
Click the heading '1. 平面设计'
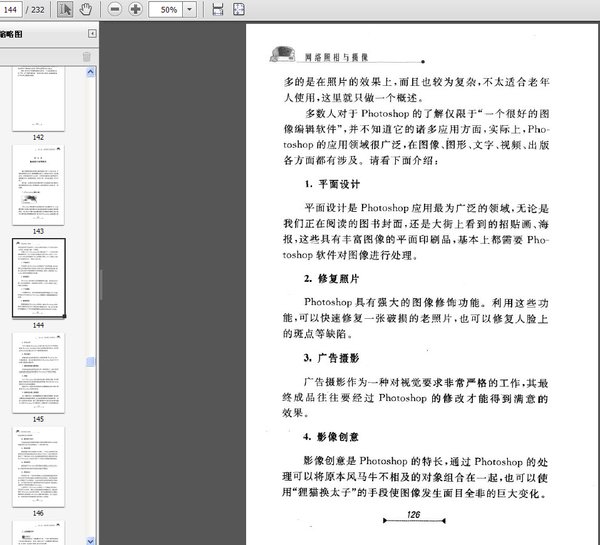pyautogui.click(x=332, y=184)
